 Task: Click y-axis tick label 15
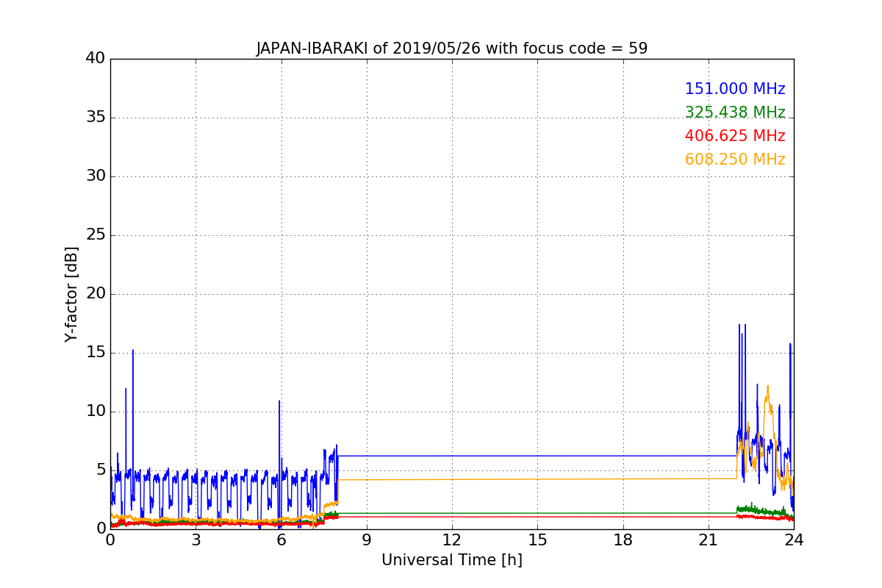[96, 353]
